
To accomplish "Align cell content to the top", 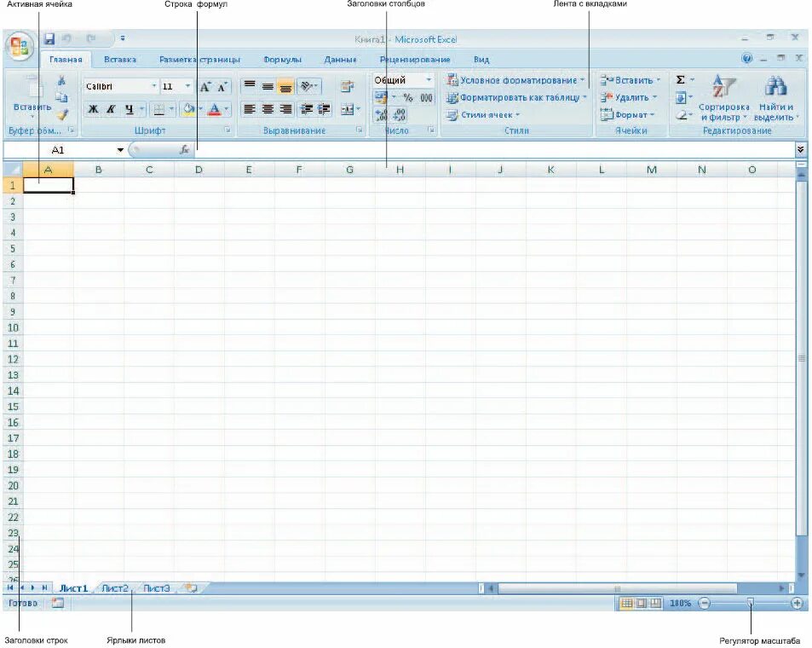I will [250, 85].
